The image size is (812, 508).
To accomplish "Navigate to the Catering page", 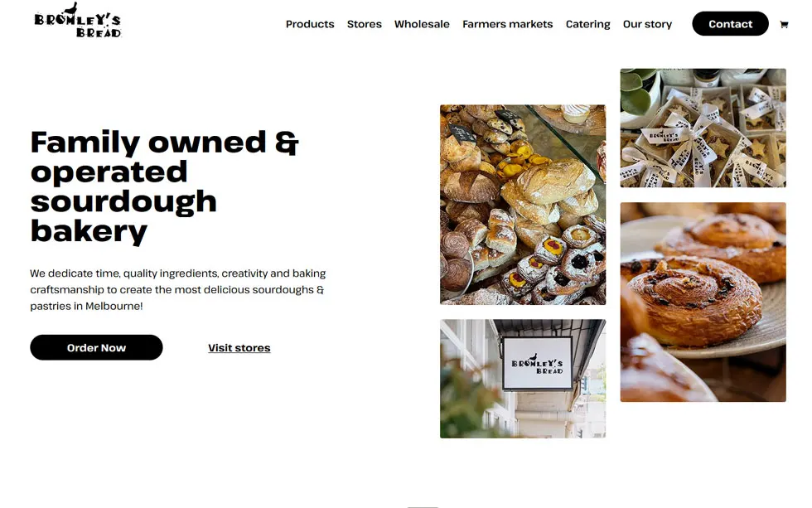I will [587, 24].
